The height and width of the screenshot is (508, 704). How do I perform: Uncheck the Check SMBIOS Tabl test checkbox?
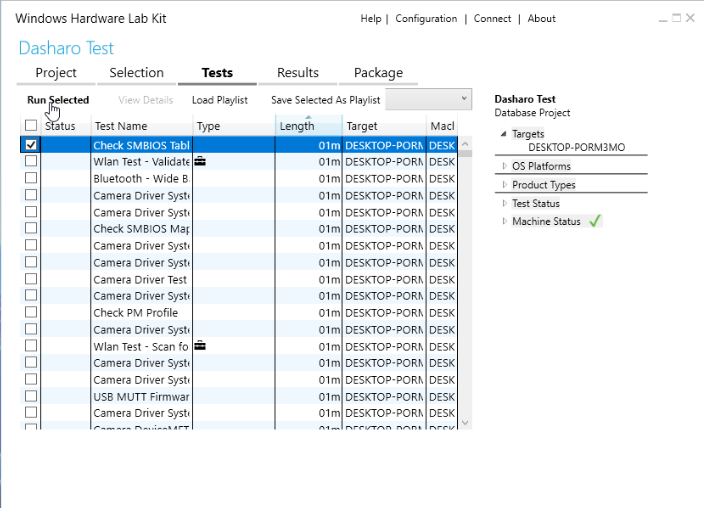coord(31,145)
